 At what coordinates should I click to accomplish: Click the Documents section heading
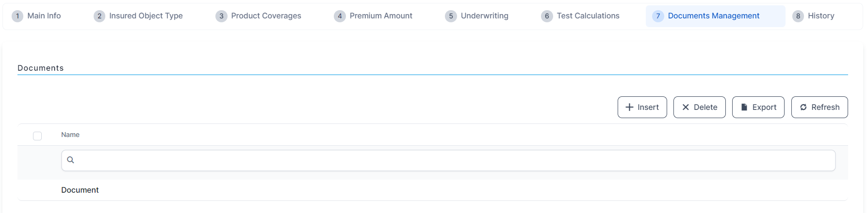coord(41,68)
